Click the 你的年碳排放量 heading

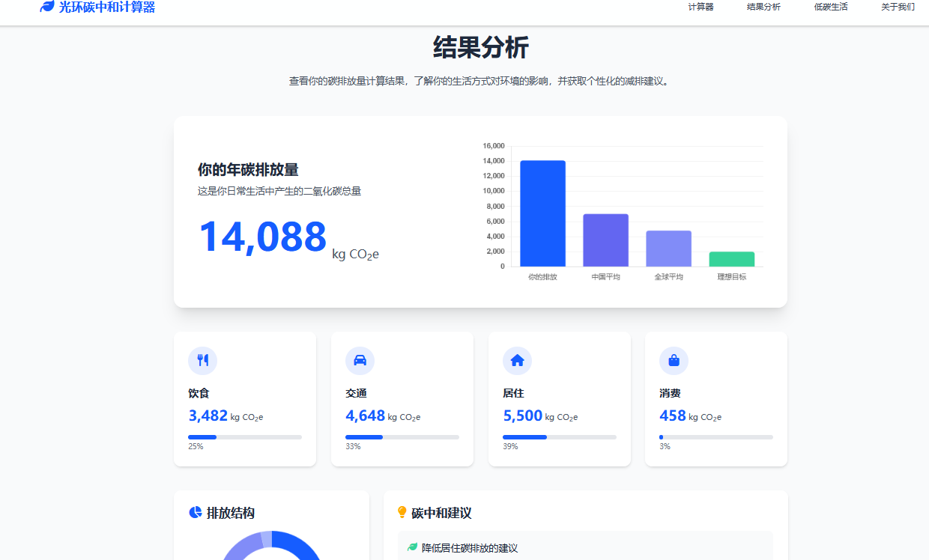click(248, 170)
